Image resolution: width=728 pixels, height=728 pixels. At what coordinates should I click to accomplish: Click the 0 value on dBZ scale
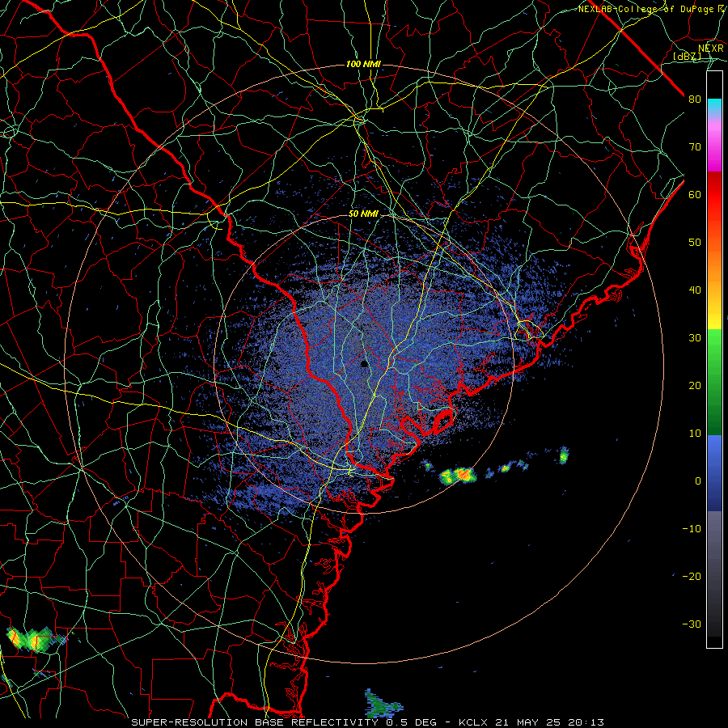coord(698,481)
